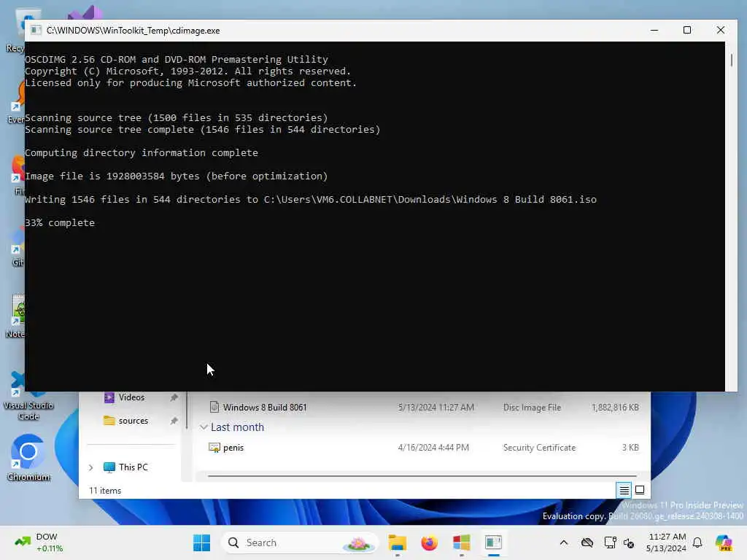
Task: Launch Firefox from the taskbar
Action: [429, 542]
